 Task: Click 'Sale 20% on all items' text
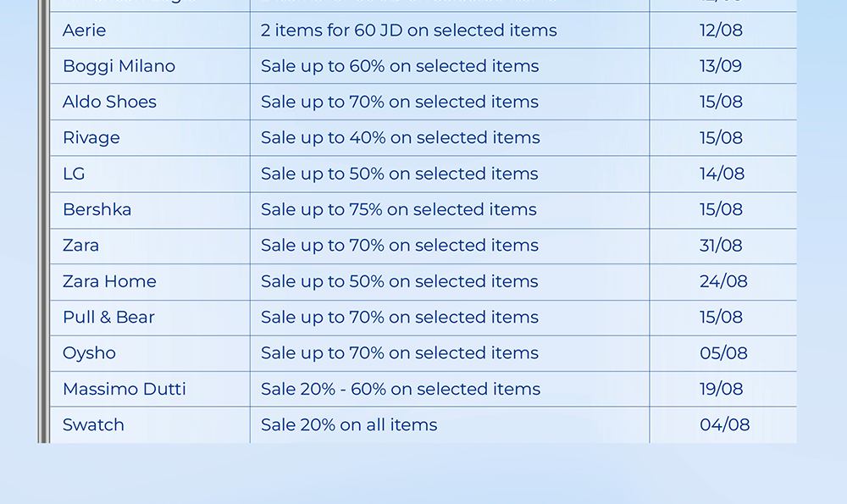pos(349,425)
